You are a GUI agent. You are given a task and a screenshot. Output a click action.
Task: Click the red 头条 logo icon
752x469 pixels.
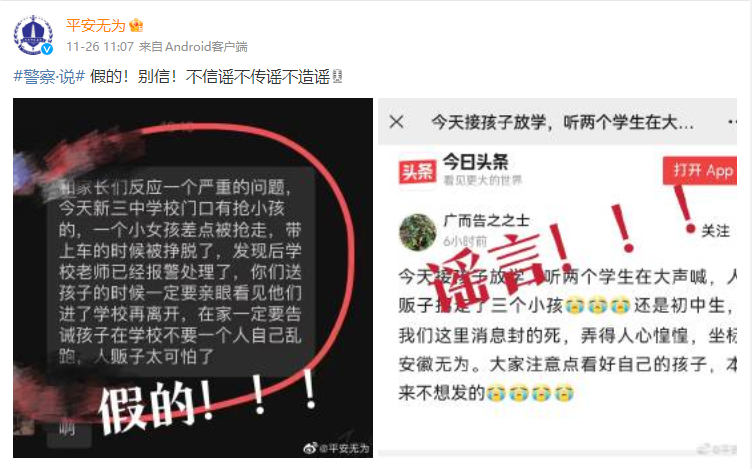pos(417,171)
